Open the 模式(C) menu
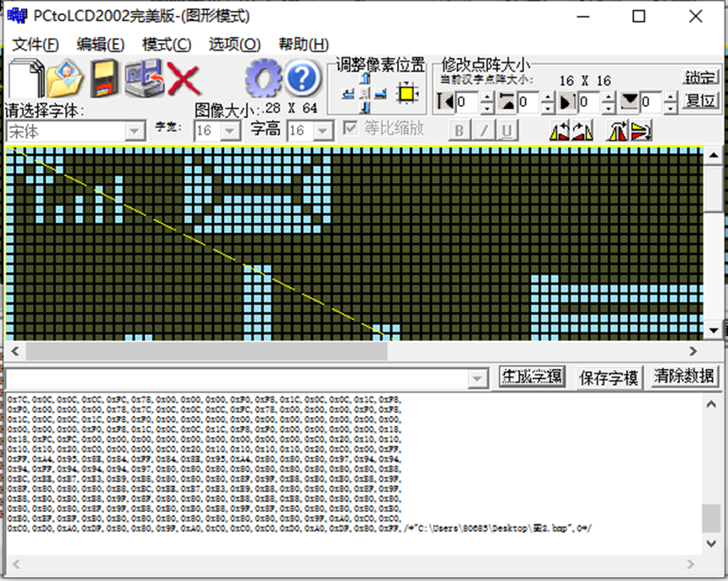Screen dimensions: 728x581 (166, 45)
